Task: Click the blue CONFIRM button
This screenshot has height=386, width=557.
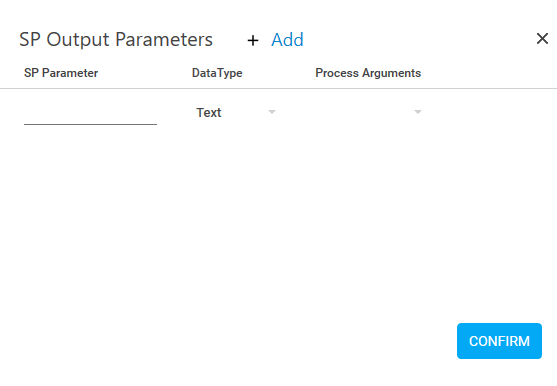Action: point(499,341)
